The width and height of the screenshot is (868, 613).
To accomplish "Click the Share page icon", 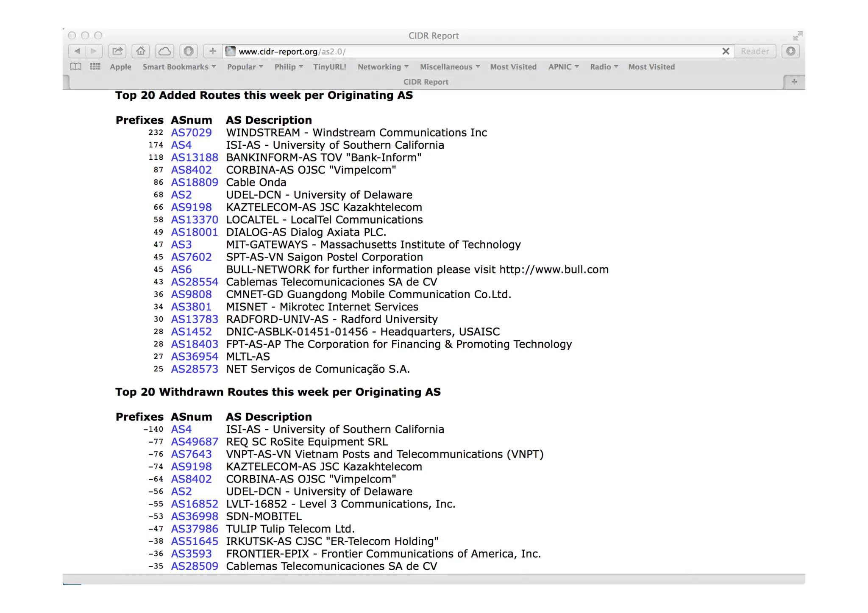I will point(117,51).
